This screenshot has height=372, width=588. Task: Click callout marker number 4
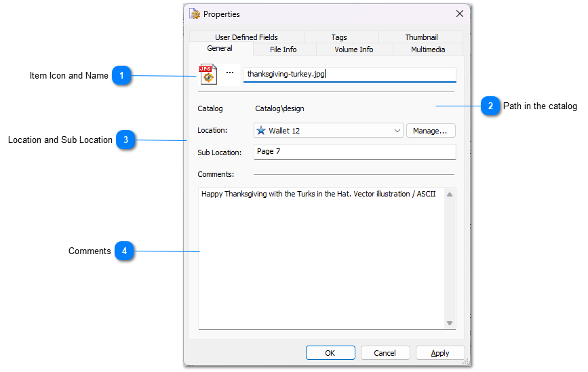(124, 251)
